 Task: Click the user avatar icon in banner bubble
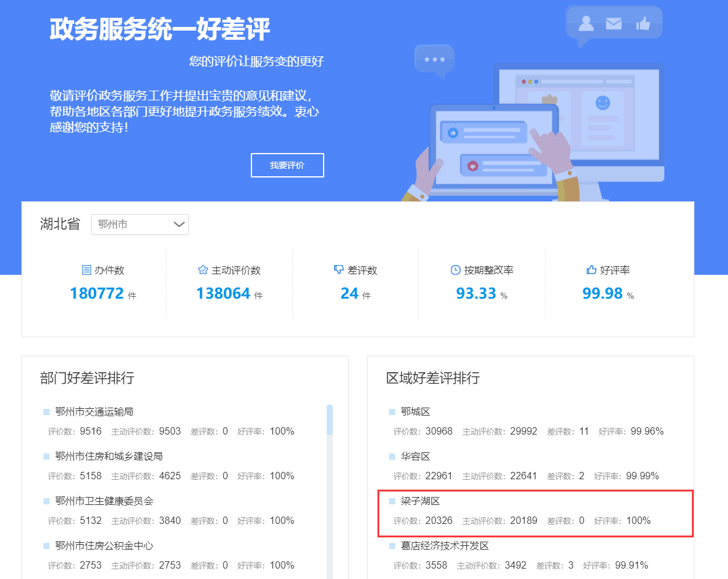[586, 23]
